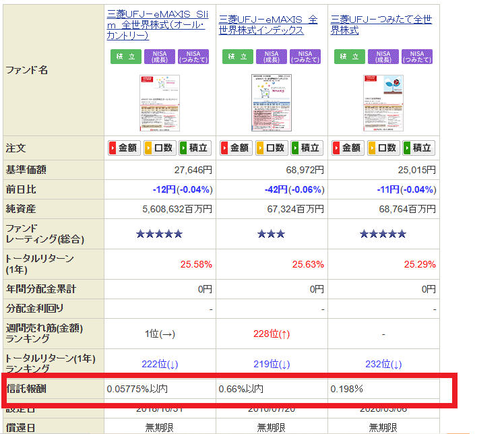Click 積立 badge under eMAXIS Slim fund
Viewport: 504px width, 434px height.
tap(126, 57)
